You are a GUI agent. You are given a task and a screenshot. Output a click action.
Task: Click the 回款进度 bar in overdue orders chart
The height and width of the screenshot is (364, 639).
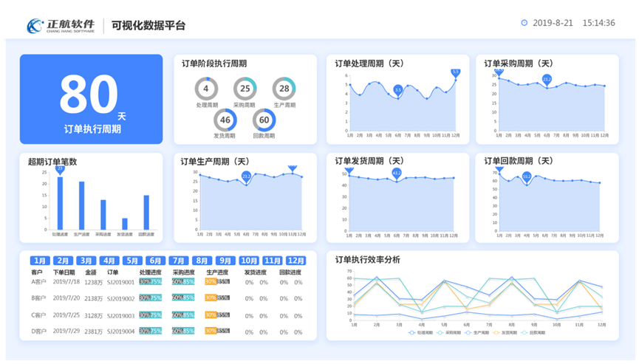click(146, 213)
